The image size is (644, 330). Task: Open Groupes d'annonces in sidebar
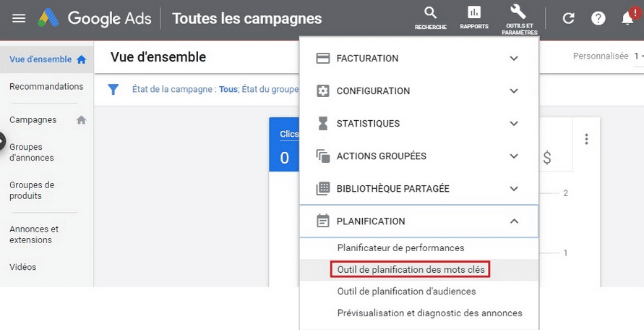tap(32, 152)
